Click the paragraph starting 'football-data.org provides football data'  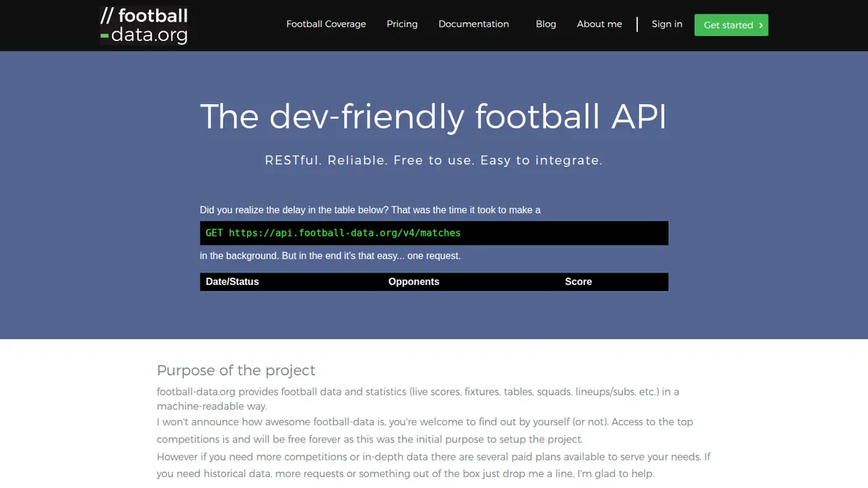pos(418,399)
